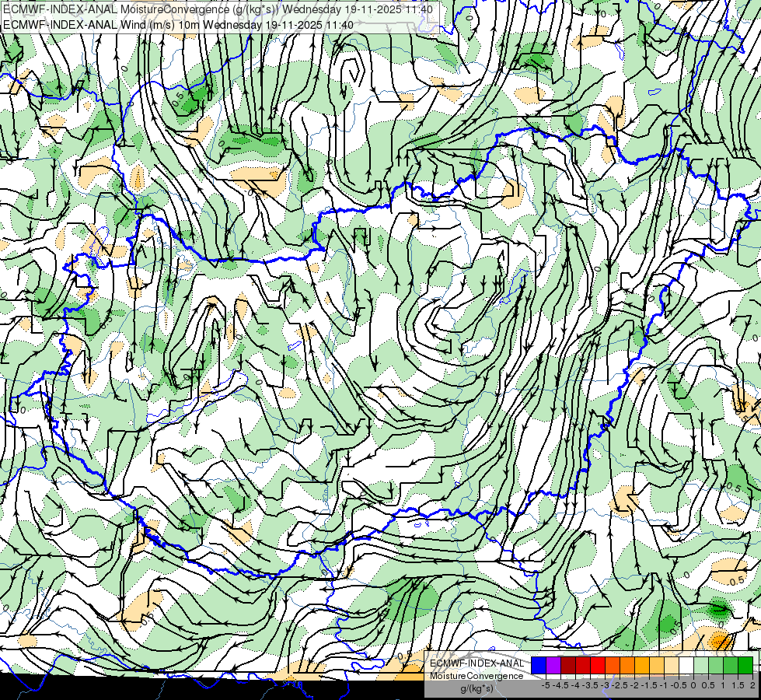Click the '2' tick label at the scale's end
Viewport: 761px width, 700px height.
pos(752,685)
